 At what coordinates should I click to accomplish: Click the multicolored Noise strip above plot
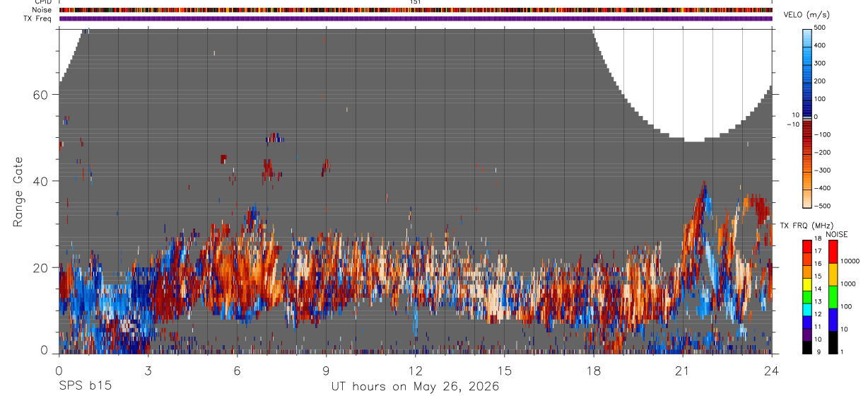(416, 10)
